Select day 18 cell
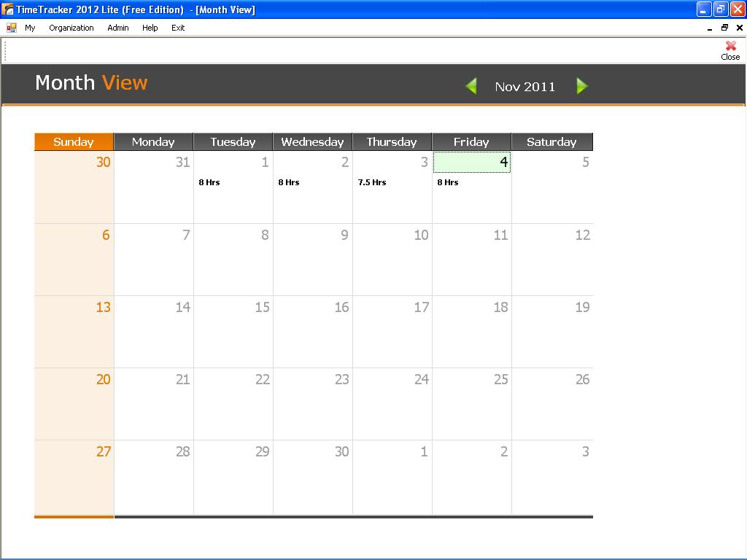 coord(472,332)
